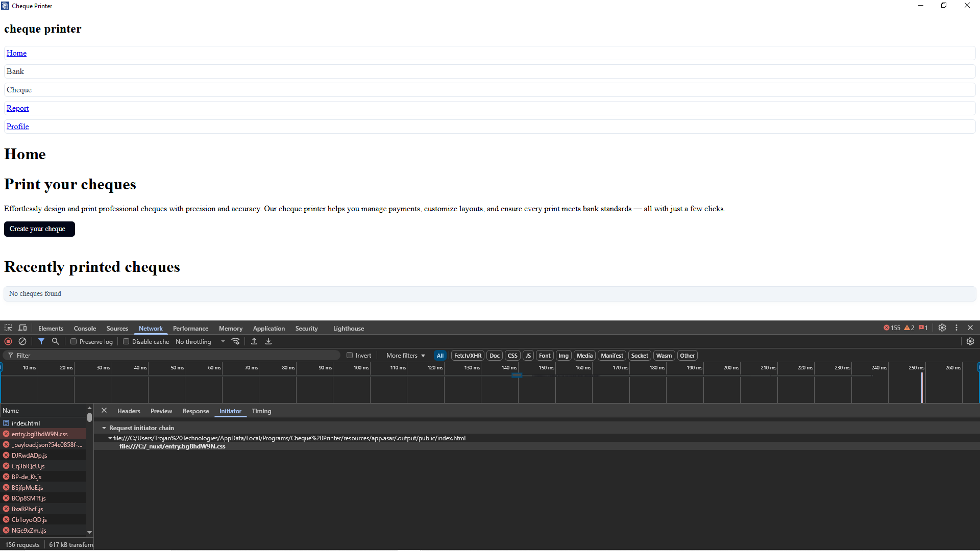Open DevTools settings gear icon
Viewport: 980px width, 551px height.
[x=942, y=328]
